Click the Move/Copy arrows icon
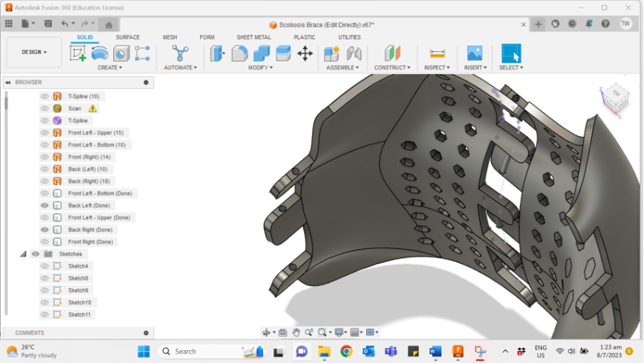This screenshot has height=363, width=644. coord(305,53)
